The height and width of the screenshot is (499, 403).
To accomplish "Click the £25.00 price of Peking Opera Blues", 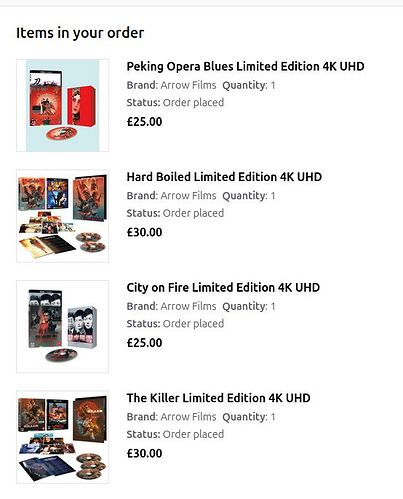I will click(144, 122).
